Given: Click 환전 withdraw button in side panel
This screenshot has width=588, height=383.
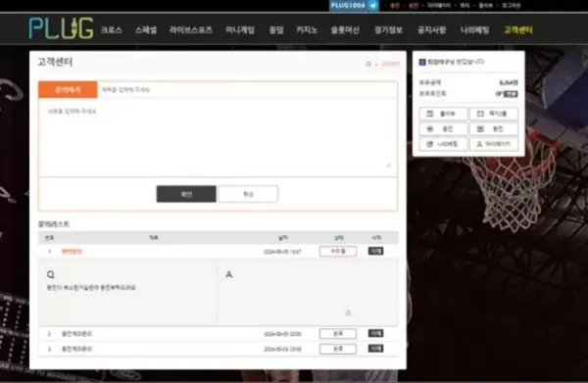Looking at the screenshot, I should point(494,129).
